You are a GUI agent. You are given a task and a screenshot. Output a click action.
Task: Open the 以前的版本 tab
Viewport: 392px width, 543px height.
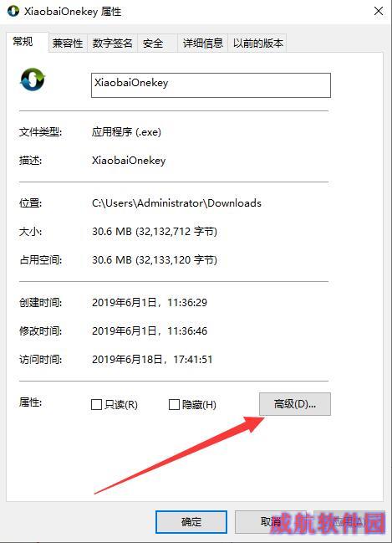click(257, 44)
